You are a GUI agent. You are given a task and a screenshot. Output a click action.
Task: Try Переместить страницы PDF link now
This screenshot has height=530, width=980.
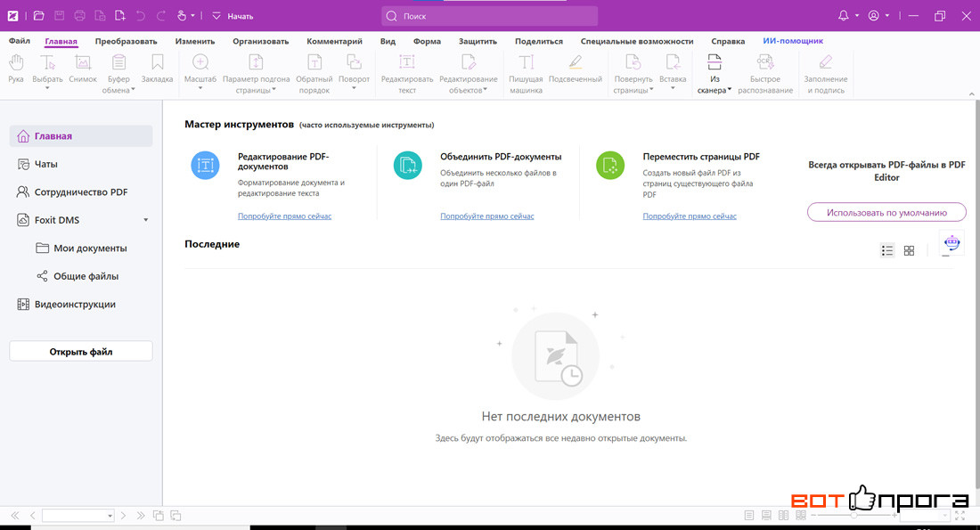click(x=690, y=216)
